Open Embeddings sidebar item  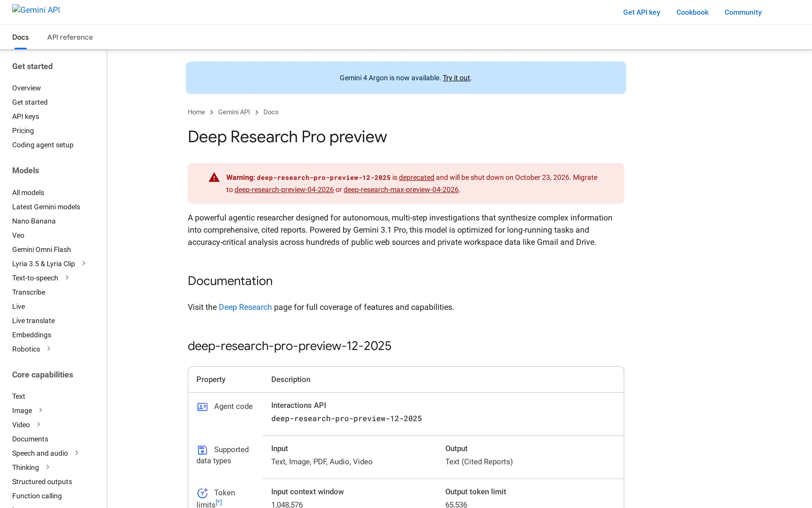tap(31, 335)
